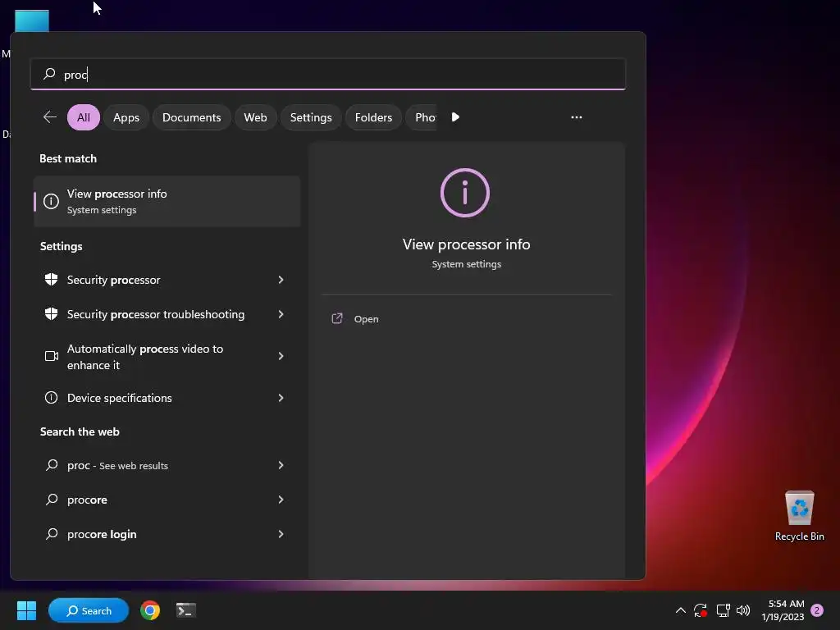
Task: Open the Terminal taskbar icon
Action: tap(186, 610)
